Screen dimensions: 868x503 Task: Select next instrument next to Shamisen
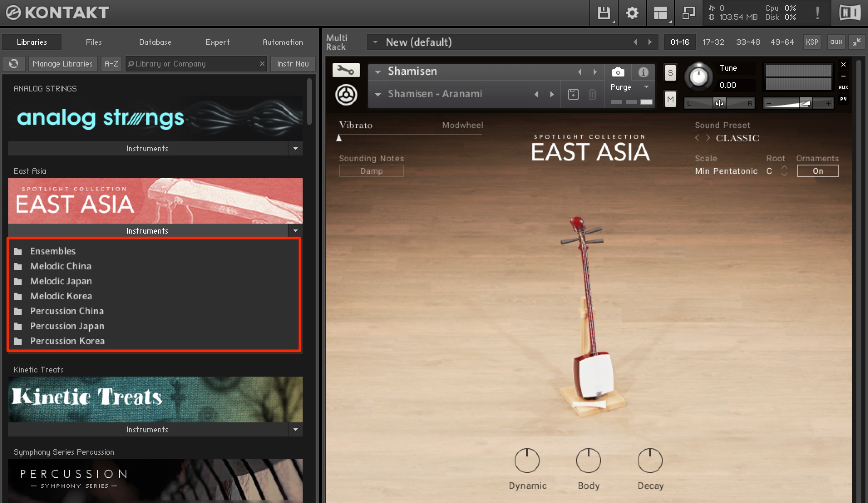(595, 72)
